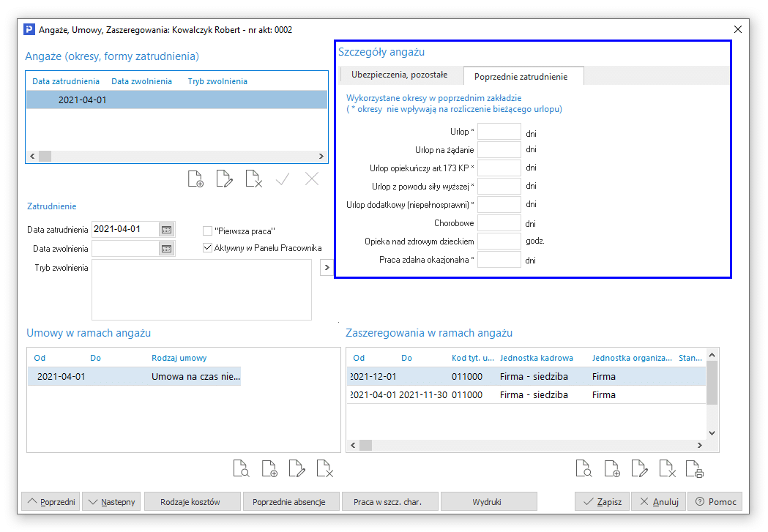Image resolution: width=768 pixels, height=532 pixels.
Task: Go to Następny employee
Action: pyautogui.click(x=112, y=502)
